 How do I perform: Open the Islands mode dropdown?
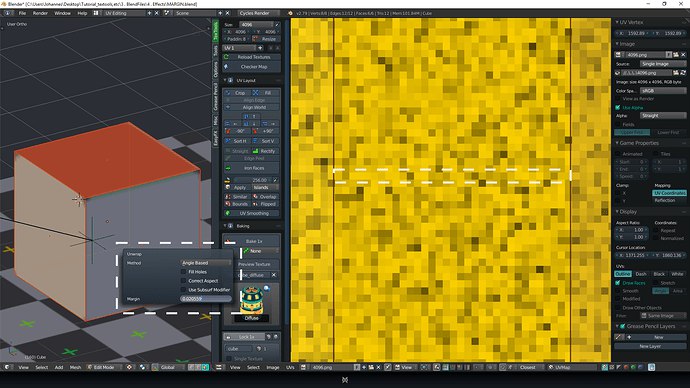265,187
